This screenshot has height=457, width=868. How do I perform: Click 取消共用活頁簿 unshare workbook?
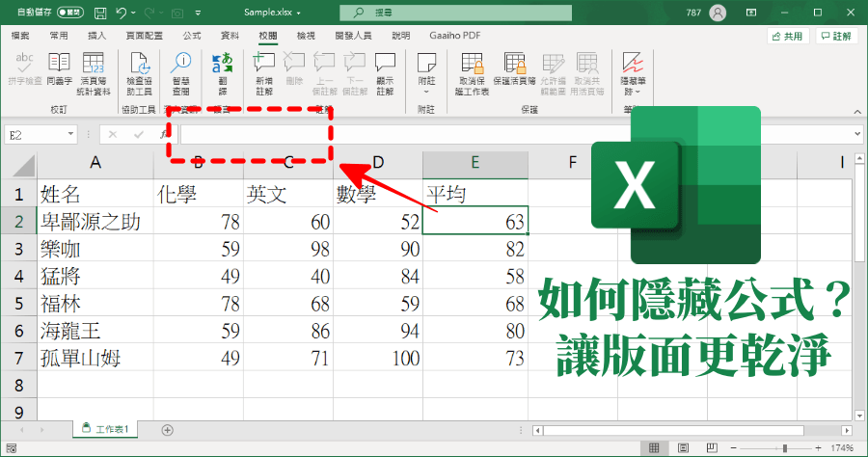(586, 73)
